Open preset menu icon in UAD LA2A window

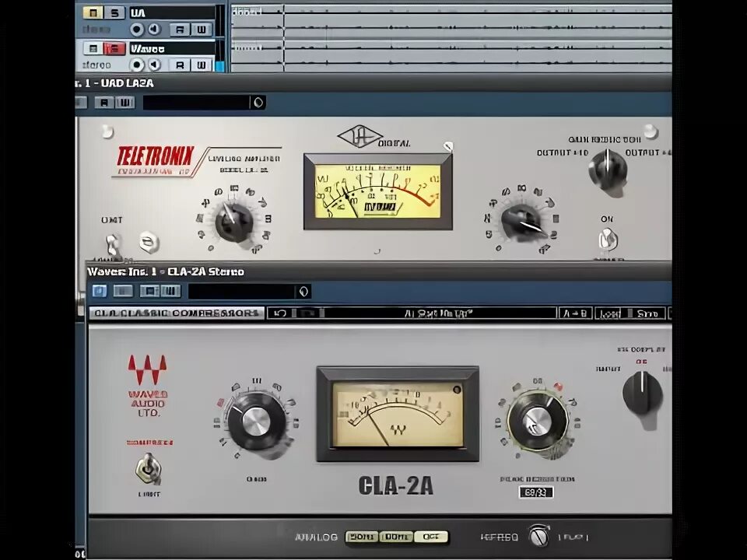[x=258, y=103]
